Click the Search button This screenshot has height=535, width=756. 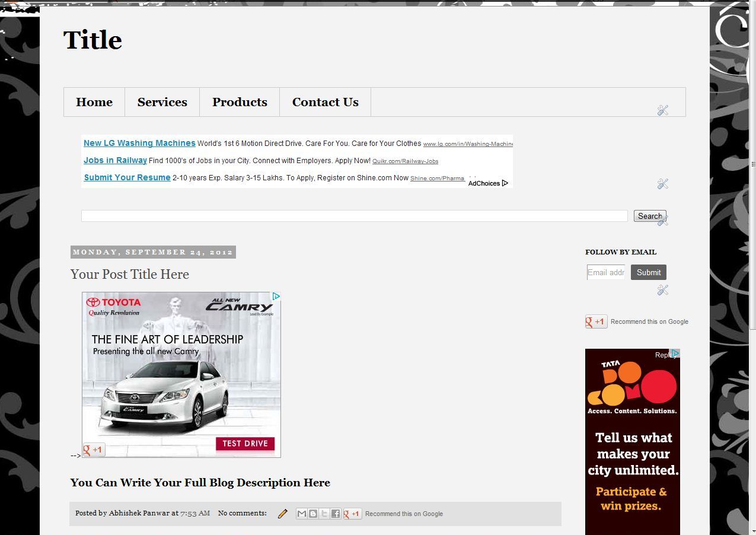[650, 216]
